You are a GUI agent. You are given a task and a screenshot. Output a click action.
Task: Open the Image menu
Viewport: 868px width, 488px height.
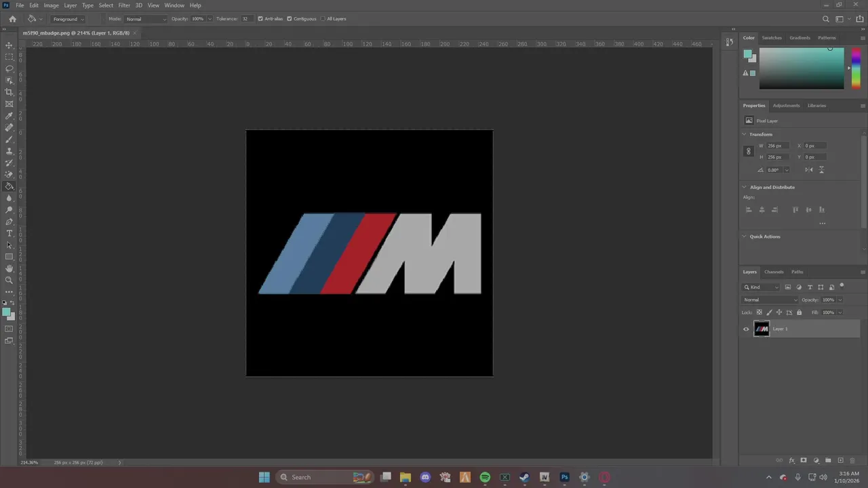point(51,5)
